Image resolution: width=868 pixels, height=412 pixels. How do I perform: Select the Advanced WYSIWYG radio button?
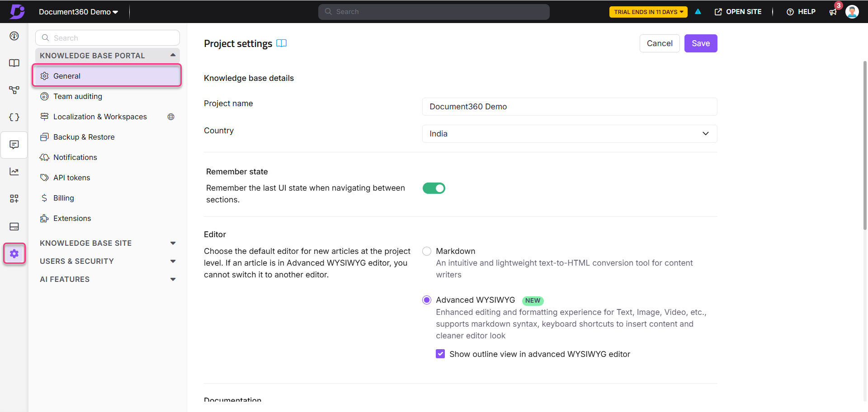pyautogui.click(x=427, y=300)
